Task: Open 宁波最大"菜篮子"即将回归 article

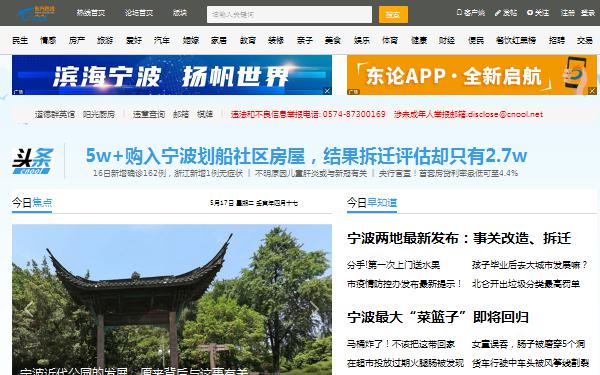Action: (x=438, y=317)
